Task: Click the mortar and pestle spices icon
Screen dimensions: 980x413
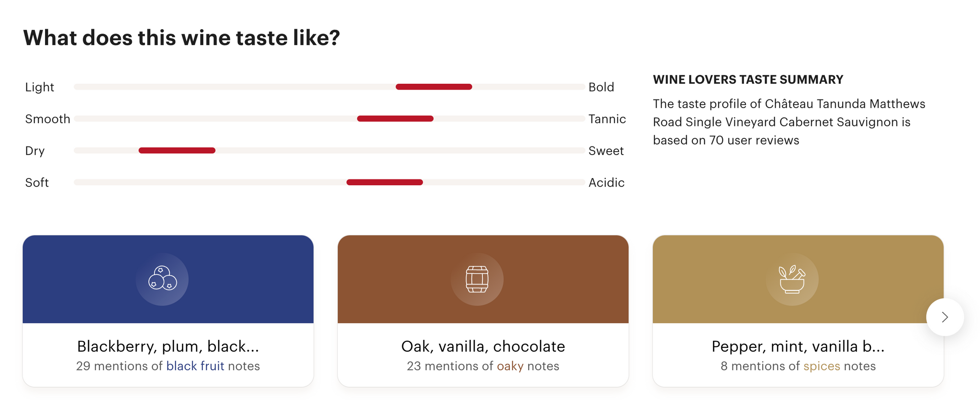Action: 792,279
